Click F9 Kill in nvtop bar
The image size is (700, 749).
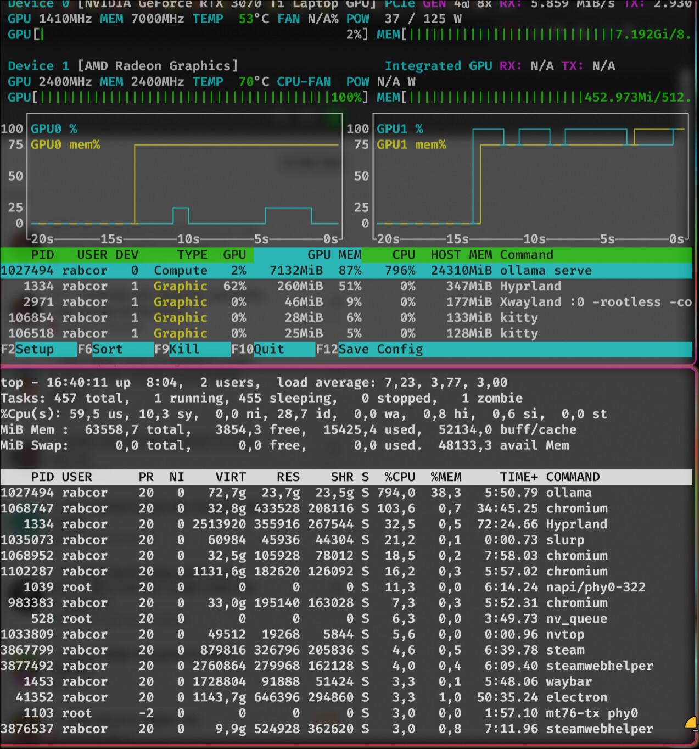point(184,349)
